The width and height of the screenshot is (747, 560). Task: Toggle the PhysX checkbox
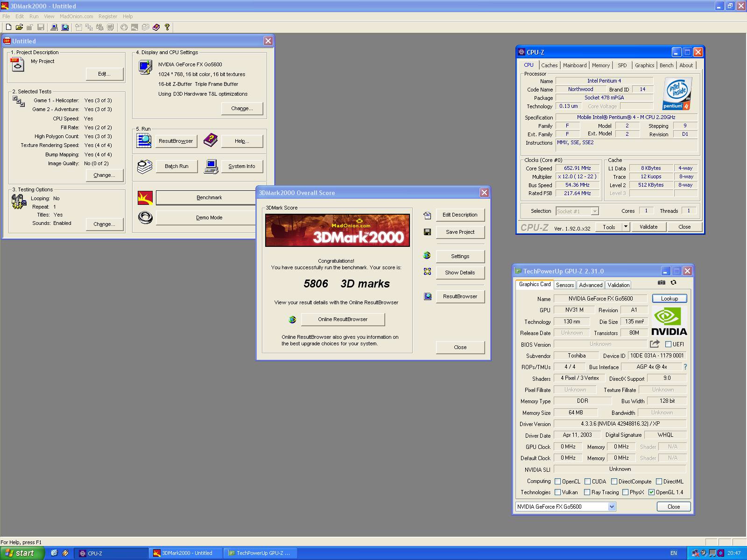625,492
